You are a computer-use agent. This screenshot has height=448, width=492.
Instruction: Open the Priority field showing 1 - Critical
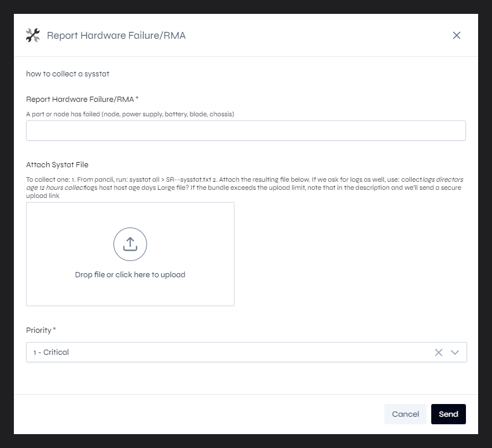pyautogui.click(x=247, y=352)
